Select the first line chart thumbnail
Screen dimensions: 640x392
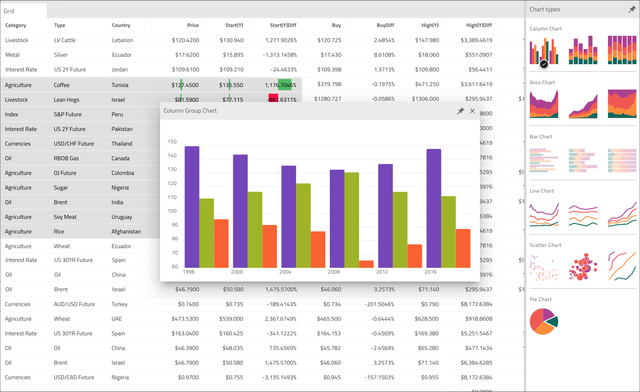click(544, 214)
